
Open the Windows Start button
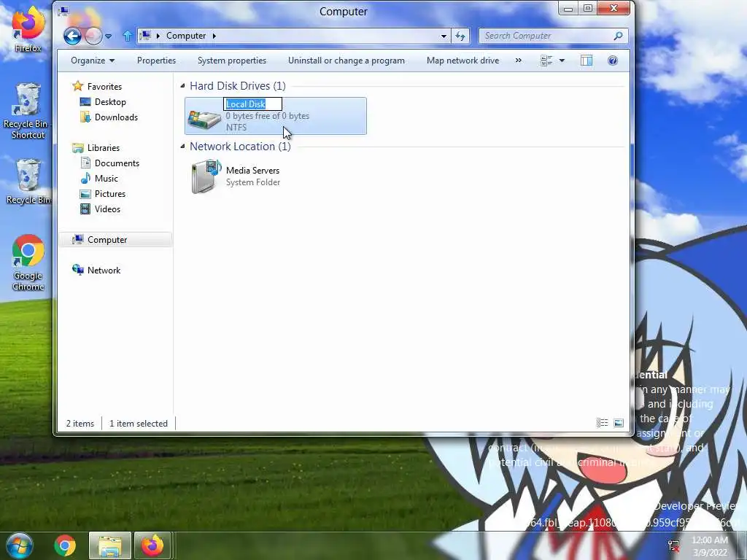point(20,545)
